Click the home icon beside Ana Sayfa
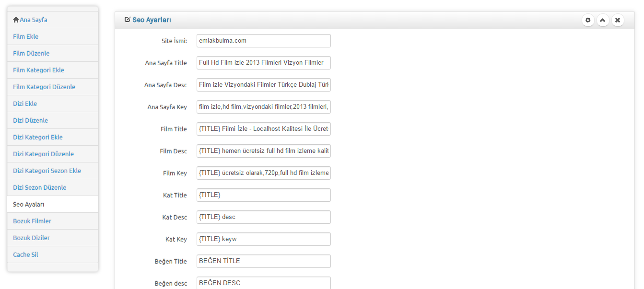The height and width of the screenshot is (289, 644). pos(16,20)
